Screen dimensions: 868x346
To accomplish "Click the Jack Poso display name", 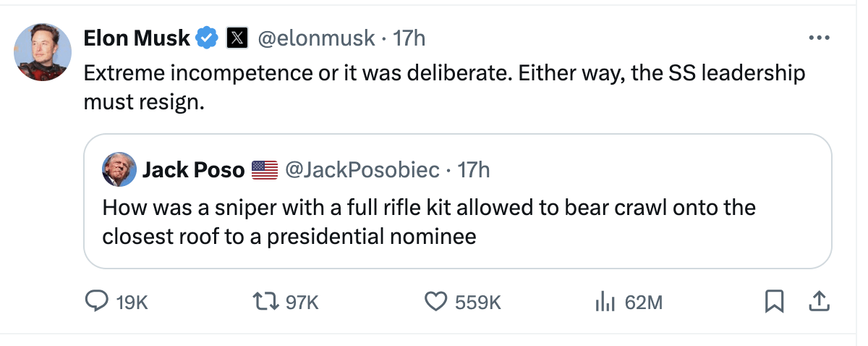I will click(x=193, y=170).
